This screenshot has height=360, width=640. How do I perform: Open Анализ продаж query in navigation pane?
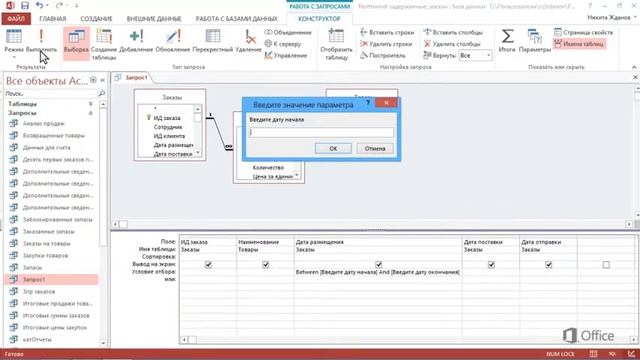(x=44, y=123)
